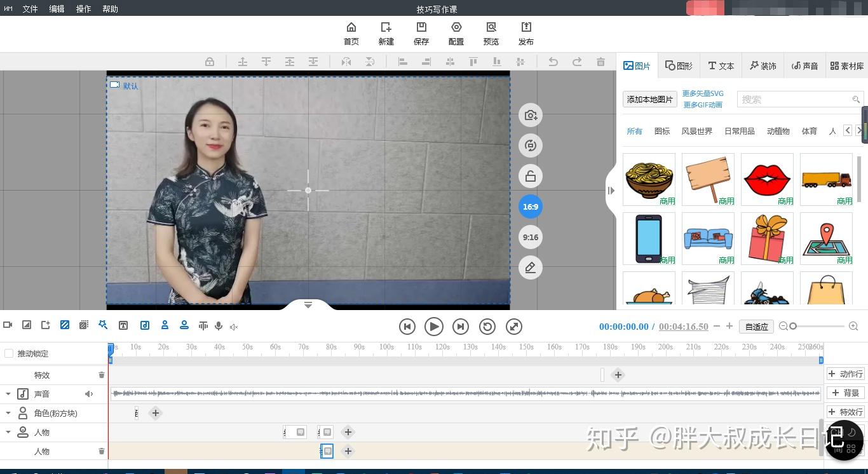Filter images by 日常用品 category
868x474 pixels.
pos(740,131)
